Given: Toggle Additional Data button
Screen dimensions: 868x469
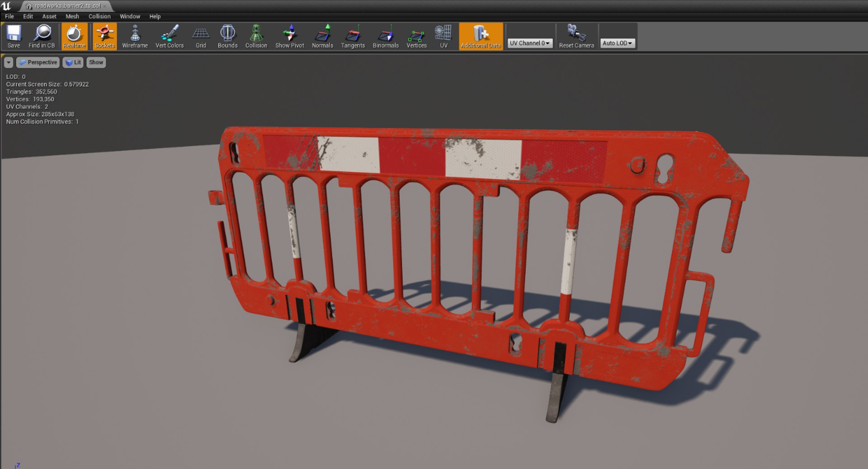Looking at the screenshot, I should [x=481, y=37].
